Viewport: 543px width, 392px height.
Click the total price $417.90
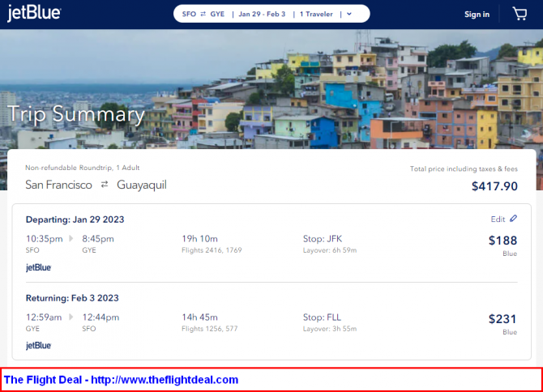pos(494,186)
